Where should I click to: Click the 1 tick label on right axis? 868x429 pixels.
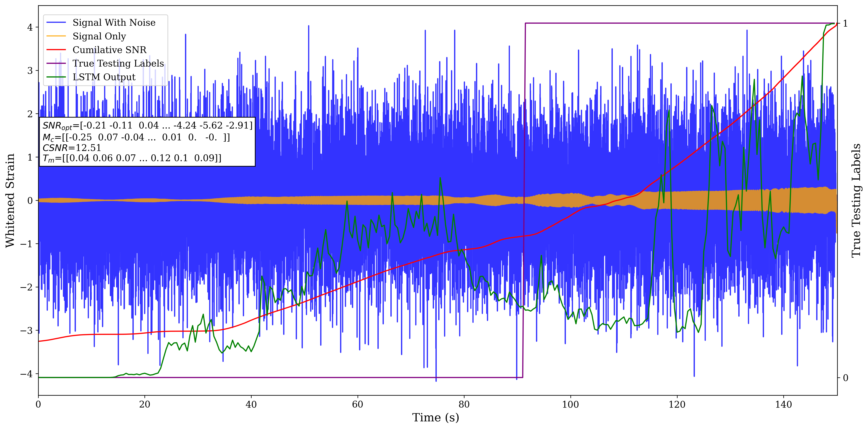pyautogui.click(x=845, y=24)
